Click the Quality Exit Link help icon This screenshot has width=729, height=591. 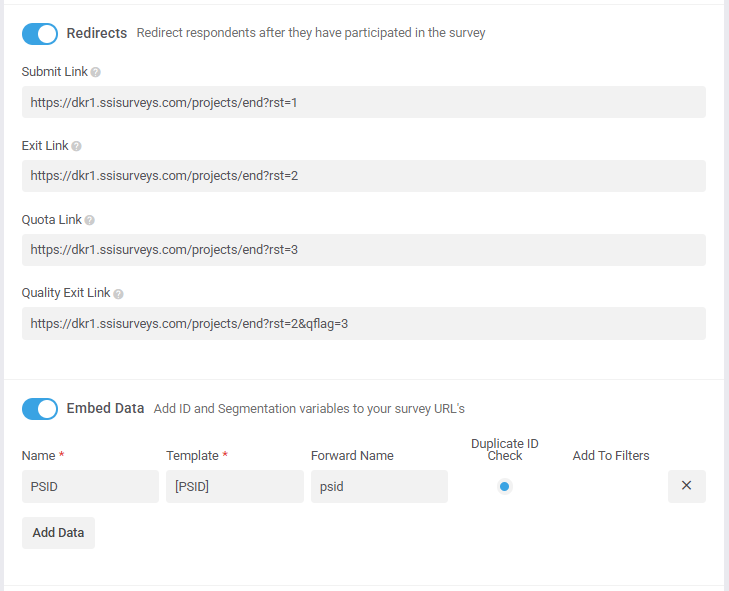(118, 294)
